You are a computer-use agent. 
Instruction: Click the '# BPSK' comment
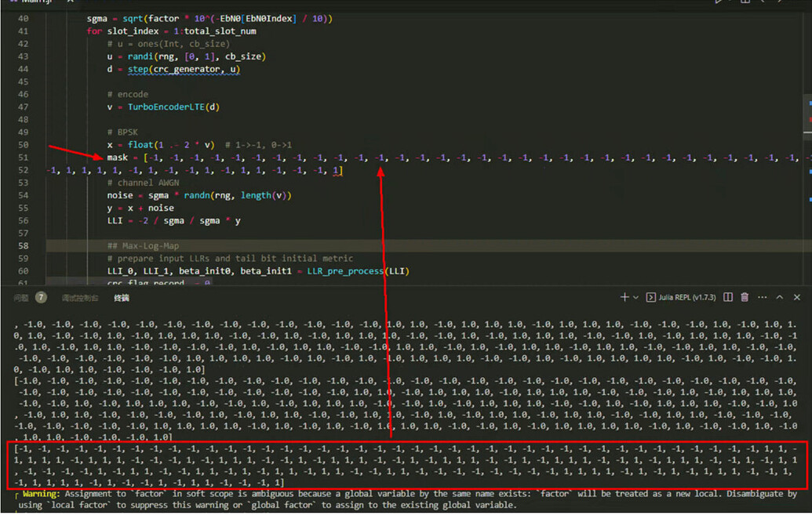(x=122, y=132)
